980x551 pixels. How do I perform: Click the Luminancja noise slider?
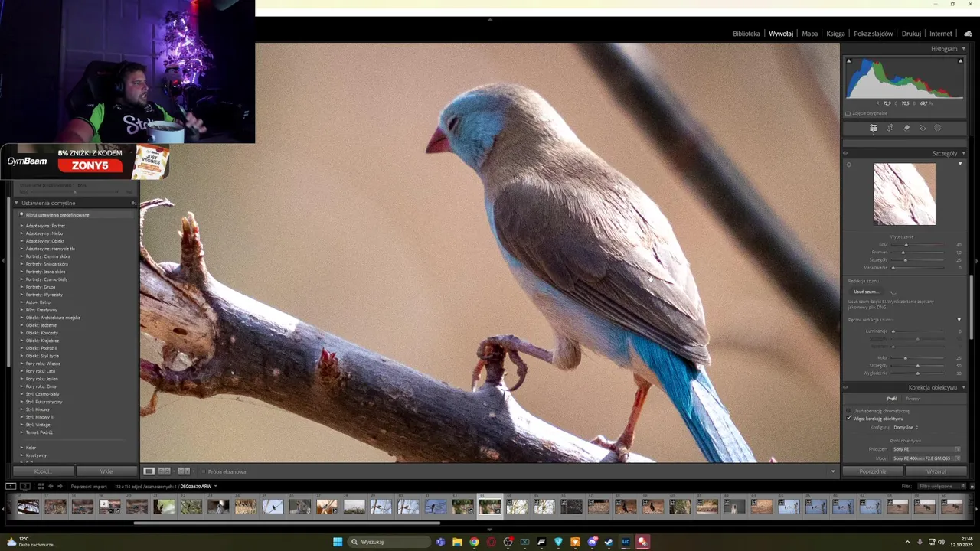[918, 331]
